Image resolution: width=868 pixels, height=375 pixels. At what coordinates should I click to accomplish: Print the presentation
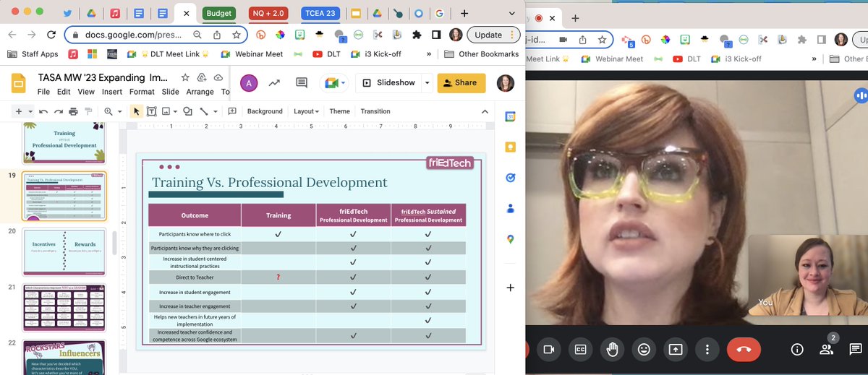point(73,111)
